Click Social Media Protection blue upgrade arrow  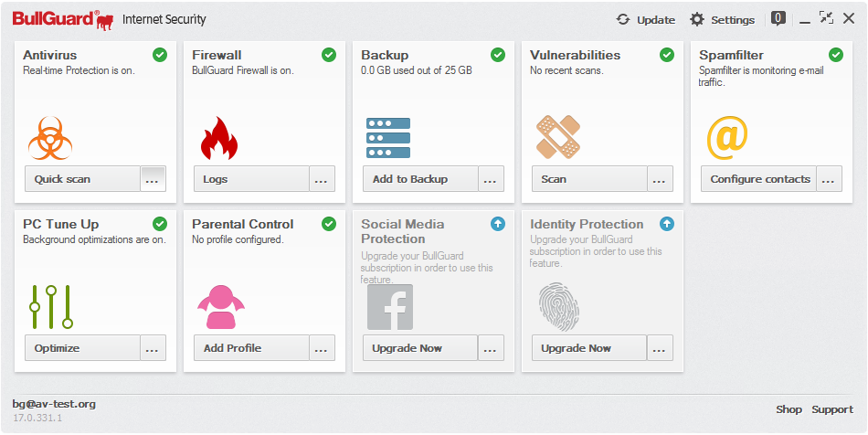pos(498,224)
